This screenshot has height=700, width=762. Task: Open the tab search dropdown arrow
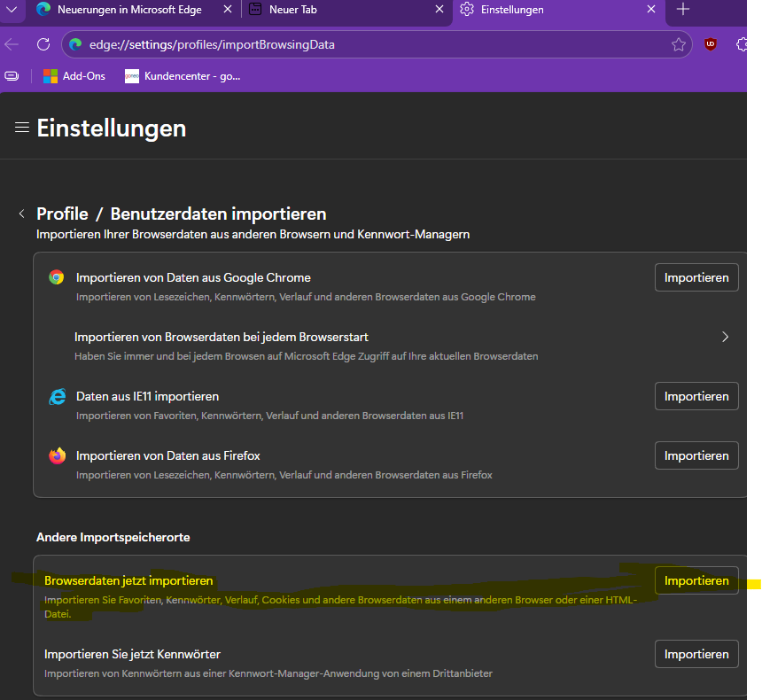tap(12, 9)
